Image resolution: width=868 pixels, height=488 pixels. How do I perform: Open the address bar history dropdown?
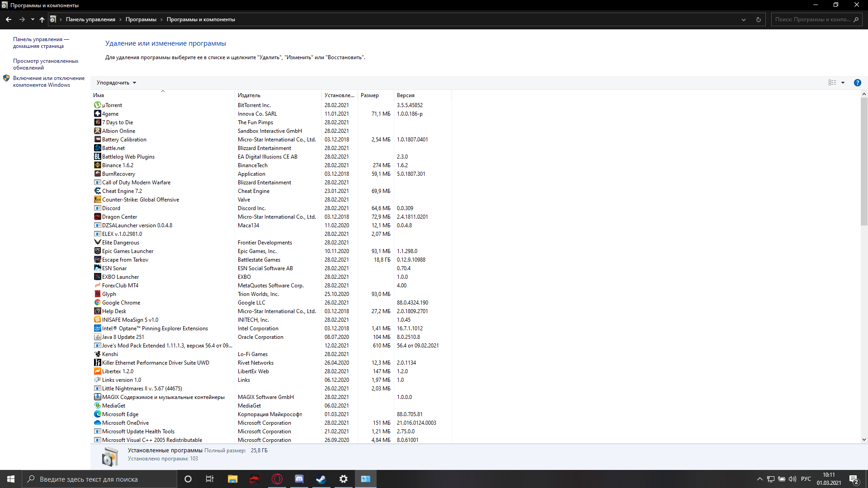pyautogui.click(x=744, y=19)
